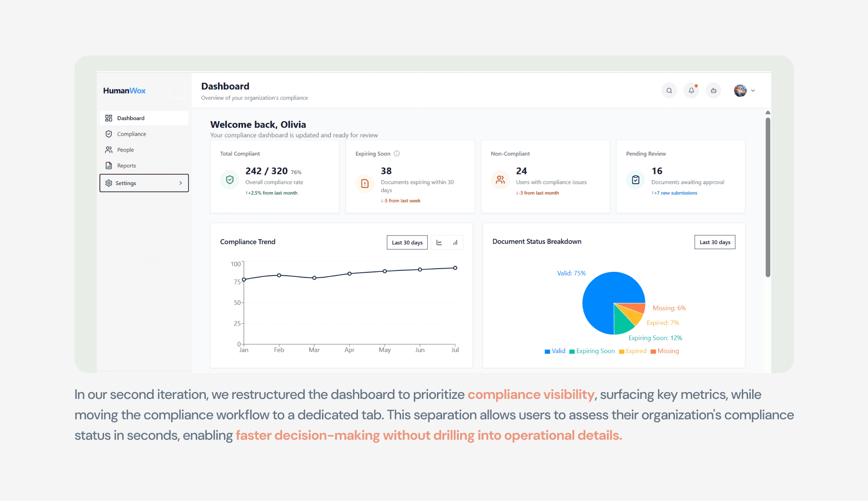This screenshot has width=868, height=501.
Task: Click the Total Compliant shield icon
Action: pyautogui.click(x=230, y=180)
